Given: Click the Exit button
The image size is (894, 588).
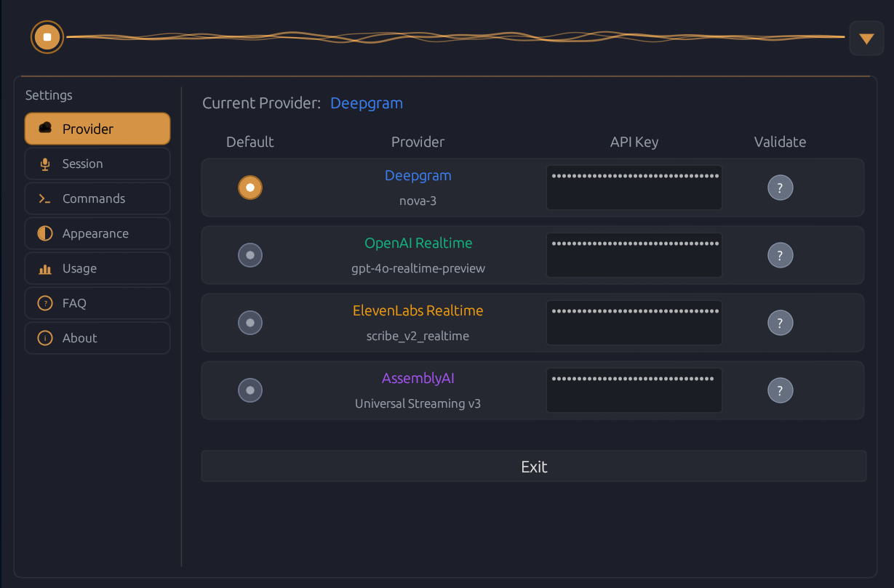Looking at the screenshot, I should 534,466.
